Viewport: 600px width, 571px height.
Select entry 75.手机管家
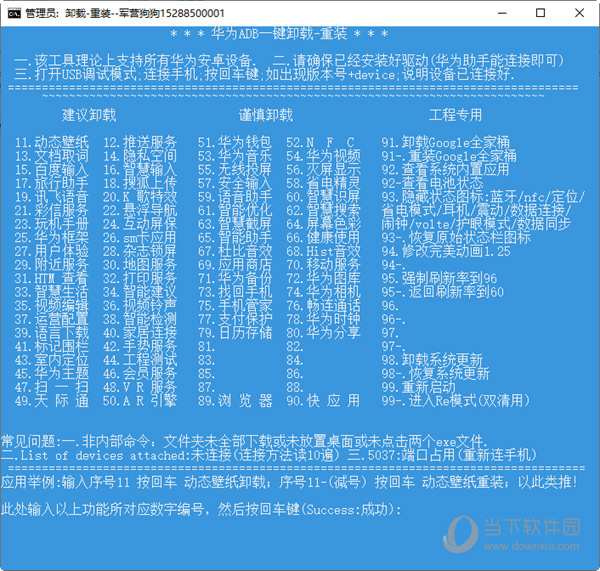click(235, 305)
